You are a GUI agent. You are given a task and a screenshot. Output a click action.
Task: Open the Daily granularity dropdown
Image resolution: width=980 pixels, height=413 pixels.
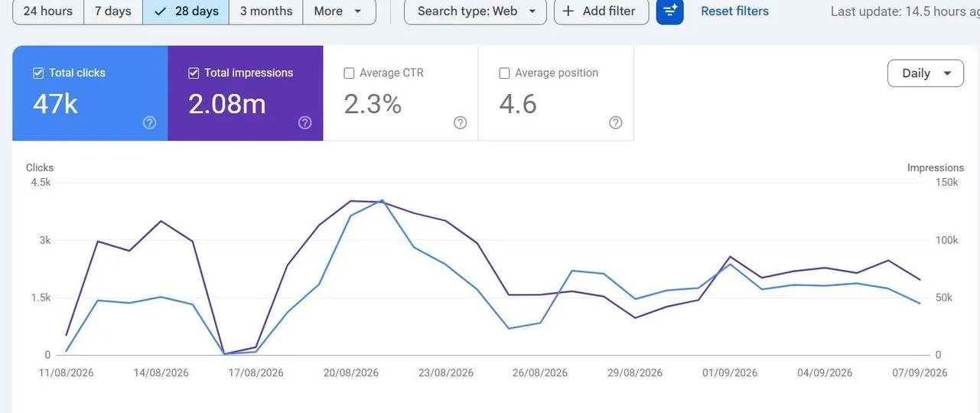[926, 73]
